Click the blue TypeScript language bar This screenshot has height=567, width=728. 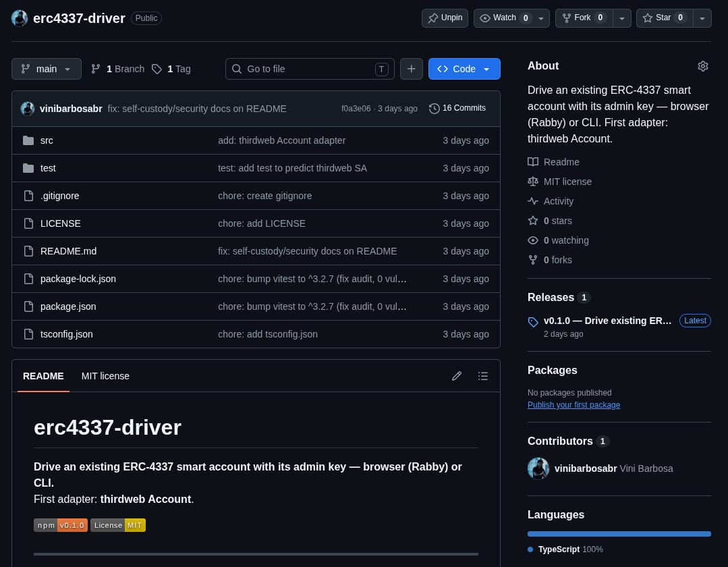619,534
